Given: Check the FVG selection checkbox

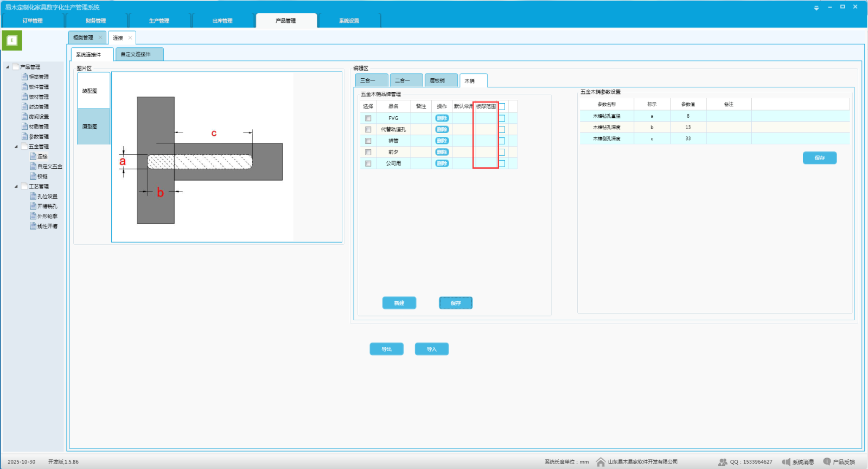Looking at the screenshot, I should click(x=368, y=118).
